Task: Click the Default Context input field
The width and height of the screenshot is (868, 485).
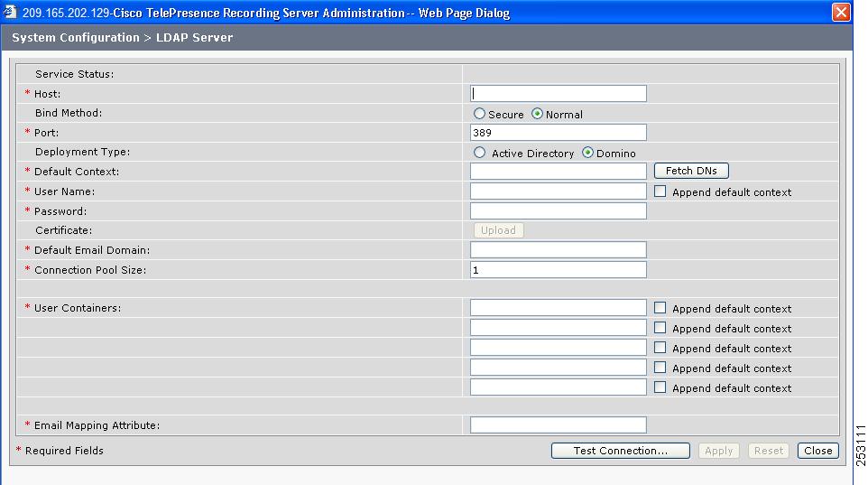Action: click(x=558, y=172)
